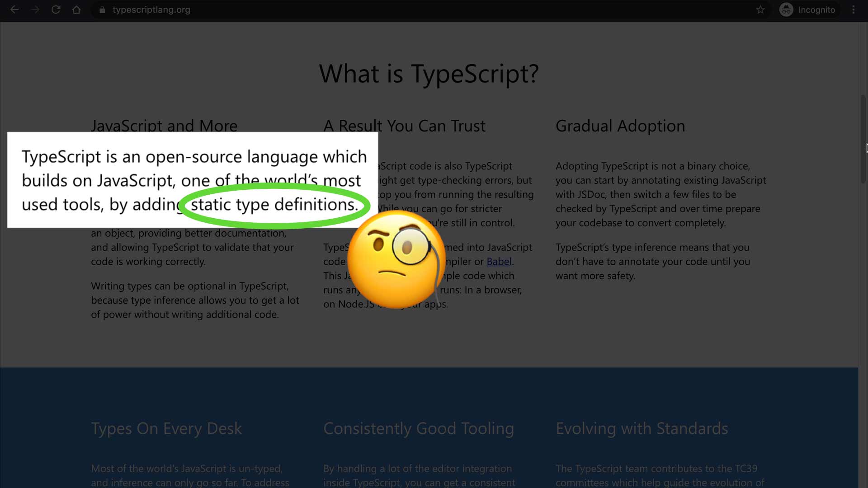Screen dimensions: 868x488
Task: Click the browser forward arrow
Action: click(35, 9)
